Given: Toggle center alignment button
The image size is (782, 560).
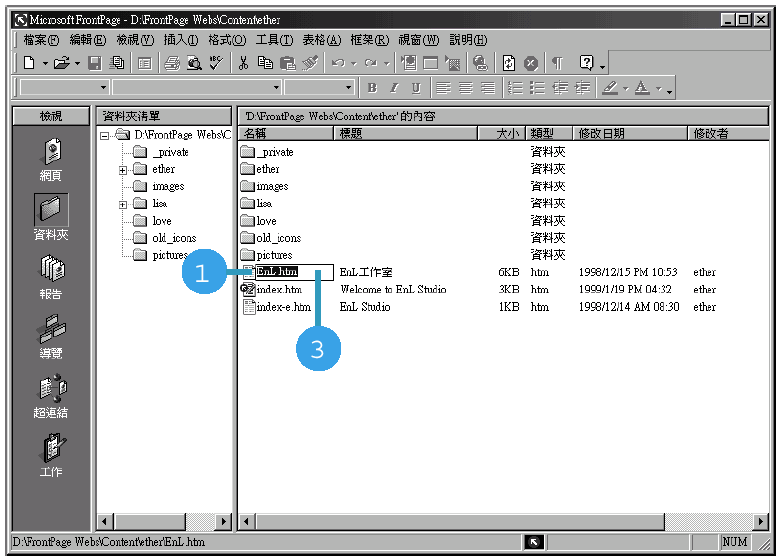Looking at the screenshot, I should click(465, 88).
